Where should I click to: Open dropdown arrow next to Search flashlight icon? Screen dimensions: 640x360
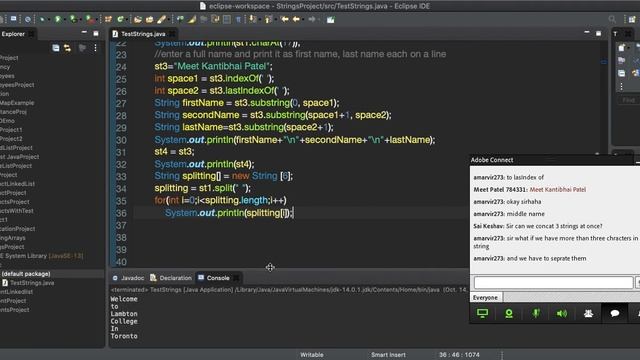(x=169, y=20)
